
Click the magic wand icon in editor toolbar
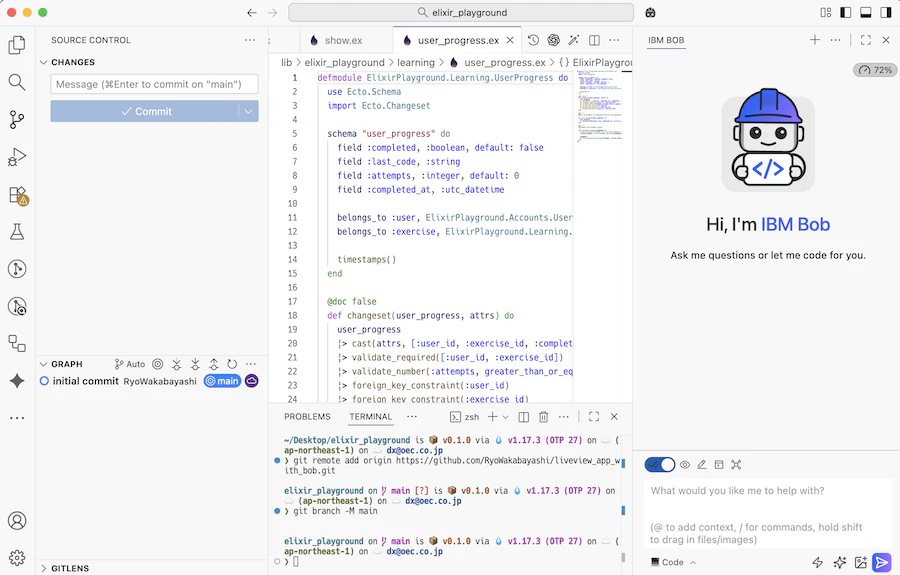(573, 40)
